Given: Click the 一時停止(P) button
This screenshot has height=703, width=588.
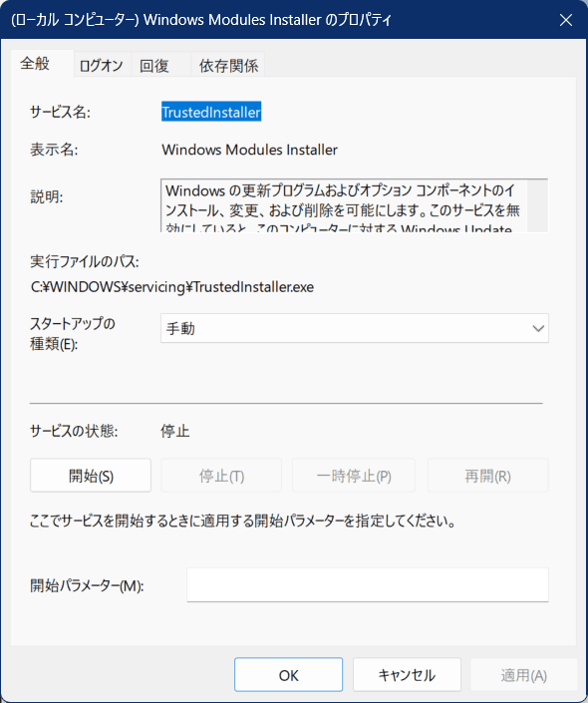Looking at the screenshot, I should (x=354, y=476).
